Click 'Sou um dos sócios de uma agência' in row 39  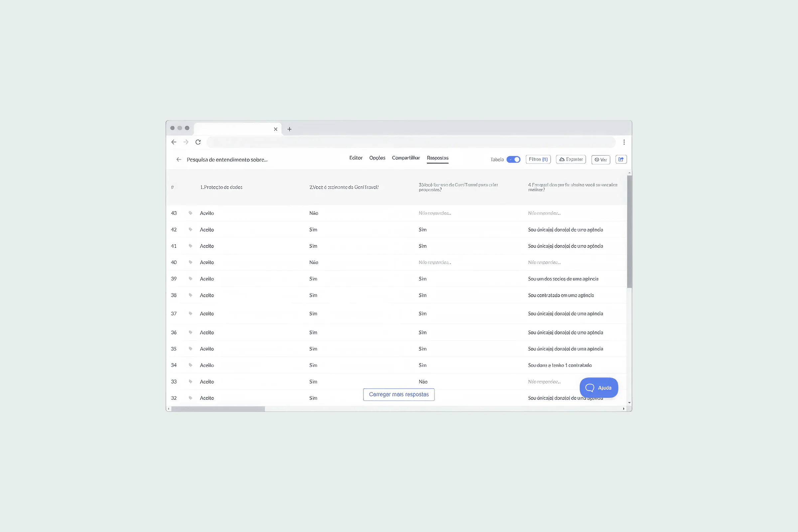pos(563,279)
